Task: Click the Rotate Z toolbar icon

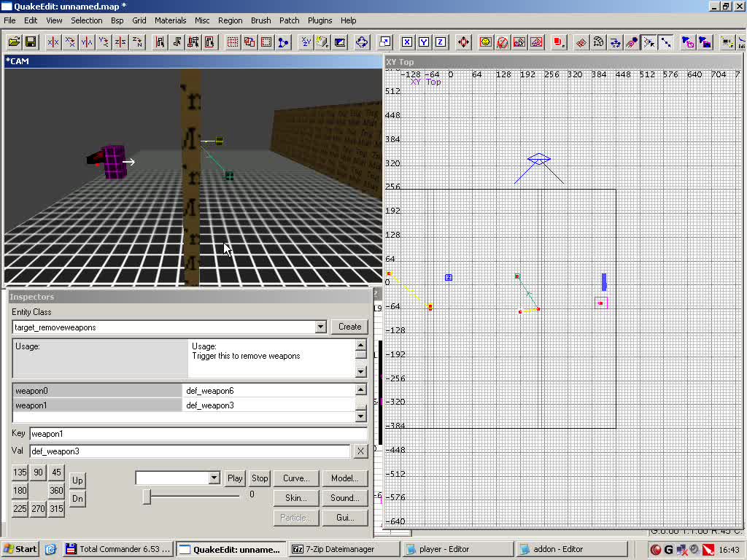Action: click(x=136, y=42)
